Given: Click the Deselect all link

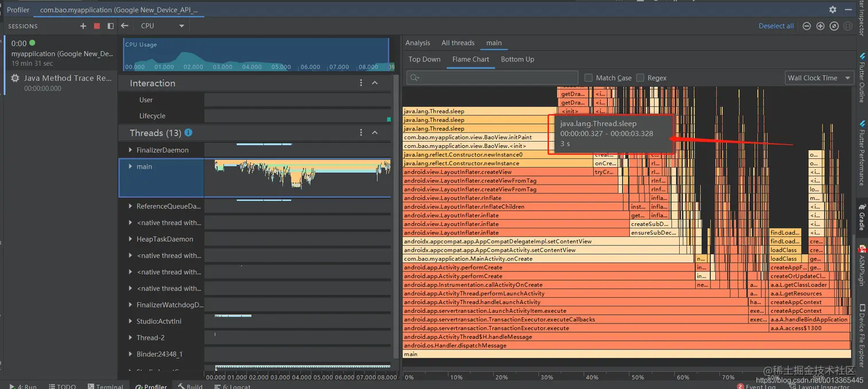Looking at the screenshot, I should click(x=776, y=26).
